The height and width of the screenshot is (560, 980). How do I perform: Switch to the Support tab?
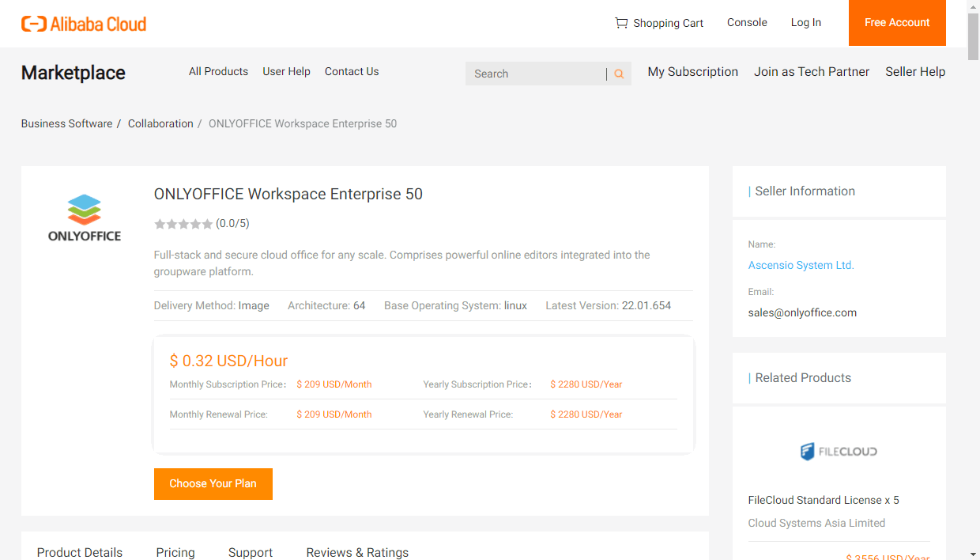pos(251,552)
